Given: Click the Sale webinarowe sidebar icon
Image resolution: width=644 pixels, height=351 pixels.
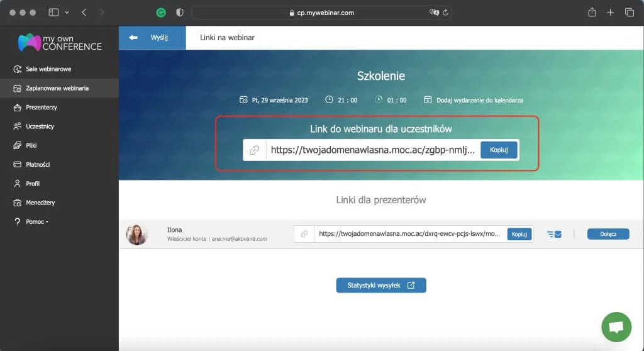Looking at the screenshot, I should click(x=17, y=69).
